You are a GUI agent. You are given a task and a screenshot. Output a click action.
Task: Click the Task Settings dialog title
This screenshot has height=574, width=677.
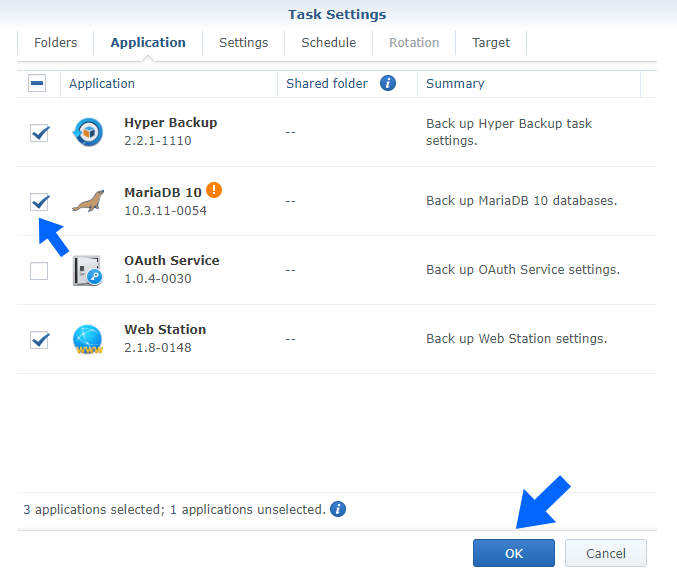coord(337,14)
